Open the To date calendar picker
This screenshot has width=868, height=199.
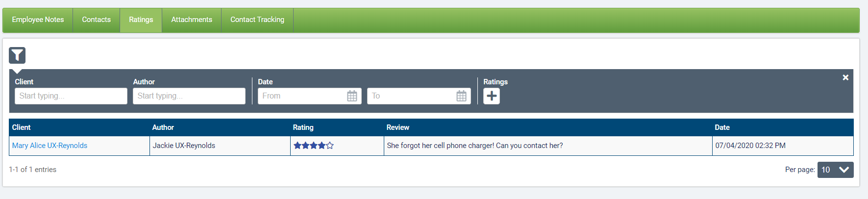coord(461,96)
